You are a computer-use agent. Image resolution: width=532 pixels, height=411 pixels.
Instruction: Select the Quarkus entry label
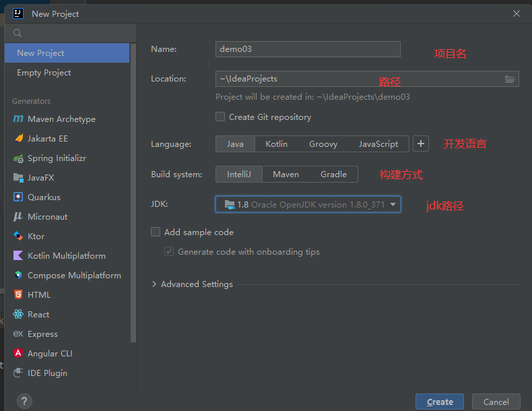(44, 197)
